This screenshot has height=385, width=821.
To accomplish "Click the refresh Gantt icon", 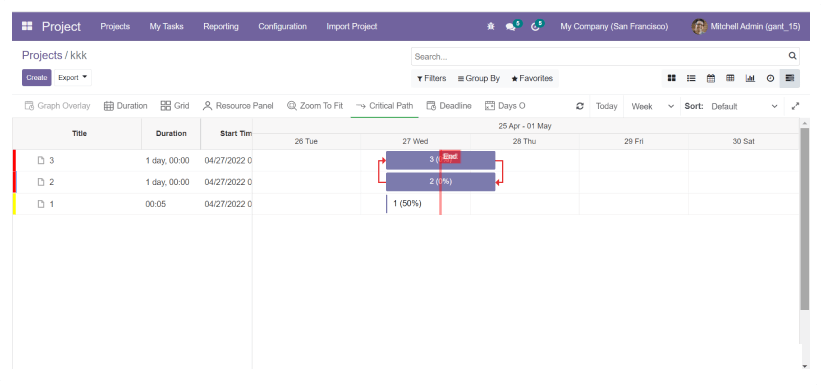I will tap(580, 106).
